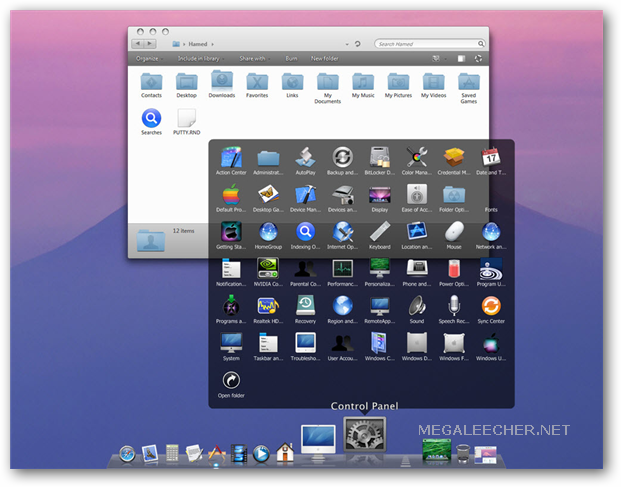Open Taskbar and Start Menu icon
This screenshot has height=487, width=621.
pos(268,343)
